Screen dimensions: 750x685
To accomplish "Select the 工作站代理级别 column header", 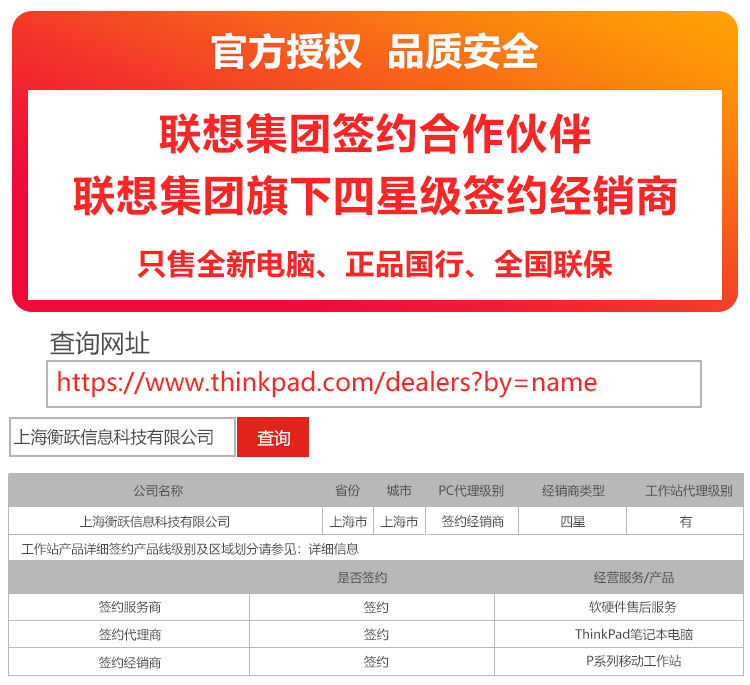I will point(689,490).
